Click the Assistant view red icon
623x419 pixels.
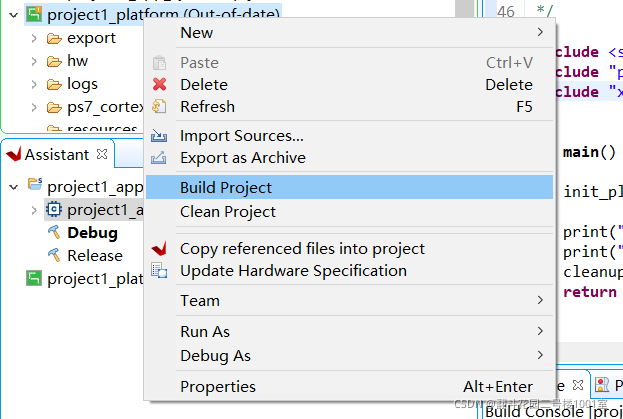(14, 154)
